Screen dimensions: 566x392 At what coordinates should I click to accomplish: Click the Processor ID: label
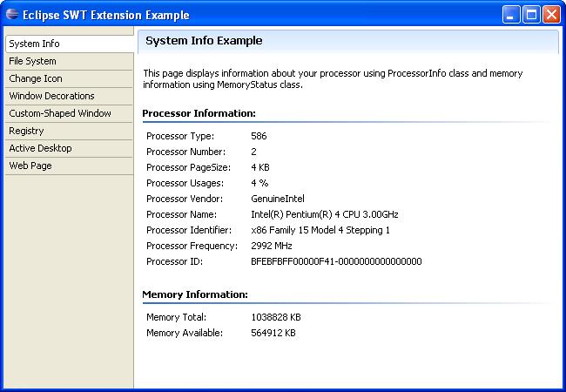coord(174,261)
